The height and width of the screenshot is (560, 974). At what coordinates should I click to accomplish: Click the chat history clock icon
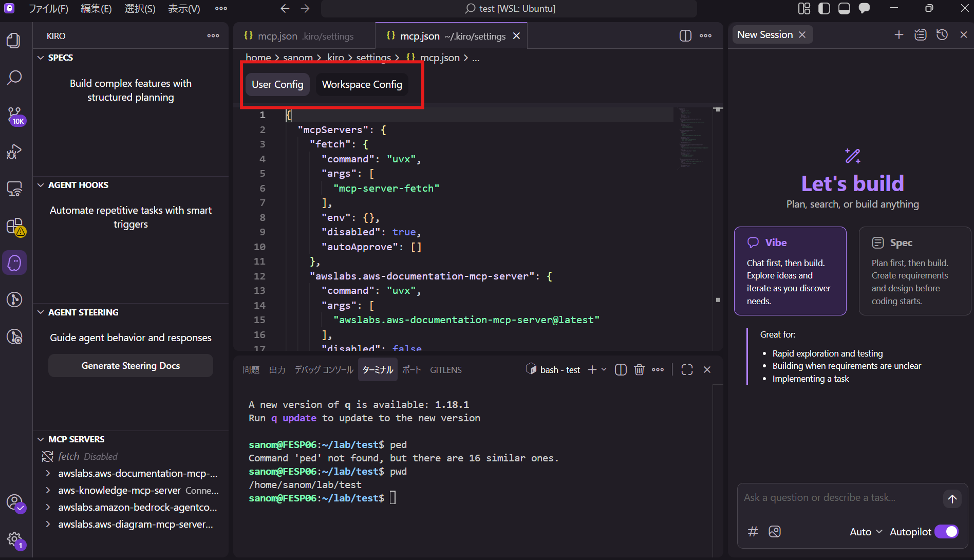pyautogui.click(x=942, y=35)
